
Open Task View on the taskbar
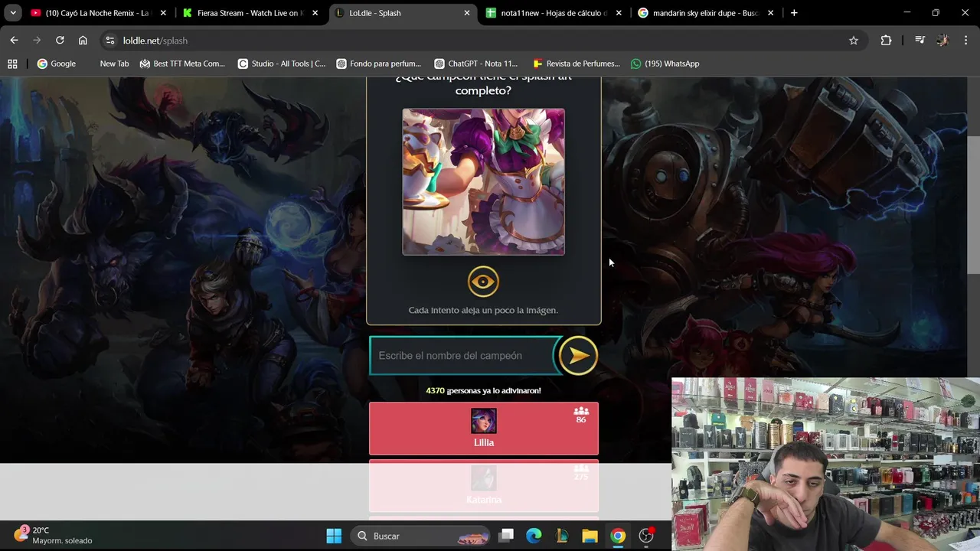coord(506,536)
